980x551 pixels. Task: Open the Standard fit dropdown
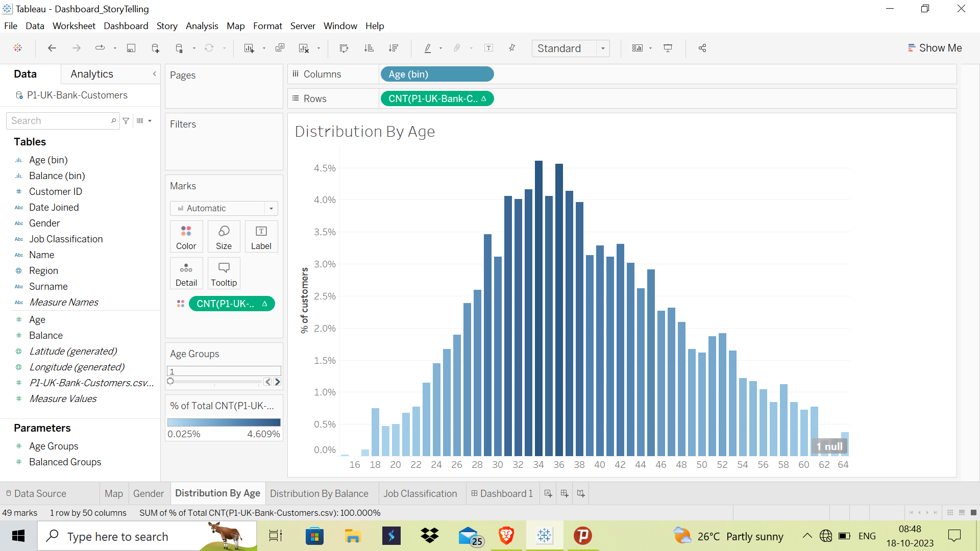(x=603, y=48)
